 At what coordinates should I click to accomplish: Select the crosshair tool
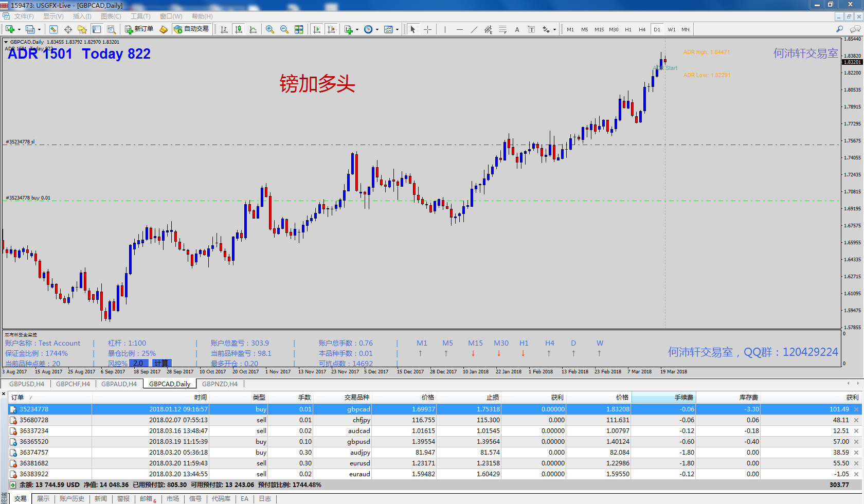click(427, 29)
